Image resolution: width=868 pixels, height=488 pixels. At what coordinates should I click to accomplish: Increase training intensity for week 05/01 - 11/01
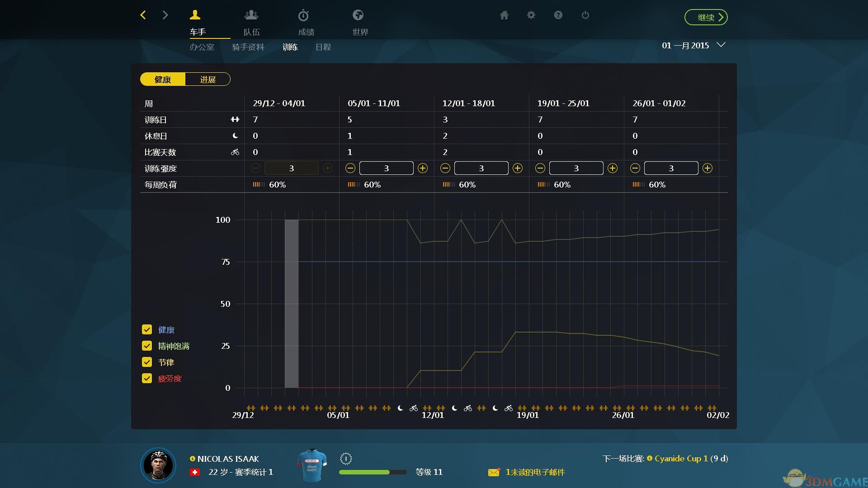(x=423, y=169)
